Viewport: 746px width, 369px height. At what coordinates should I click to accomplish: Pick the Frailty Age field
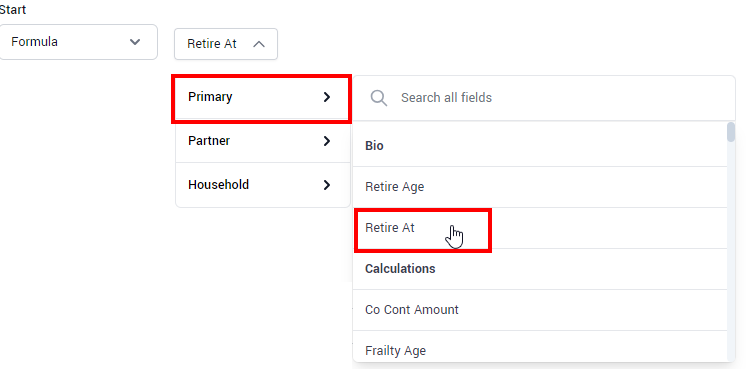(x=540, y=350)
